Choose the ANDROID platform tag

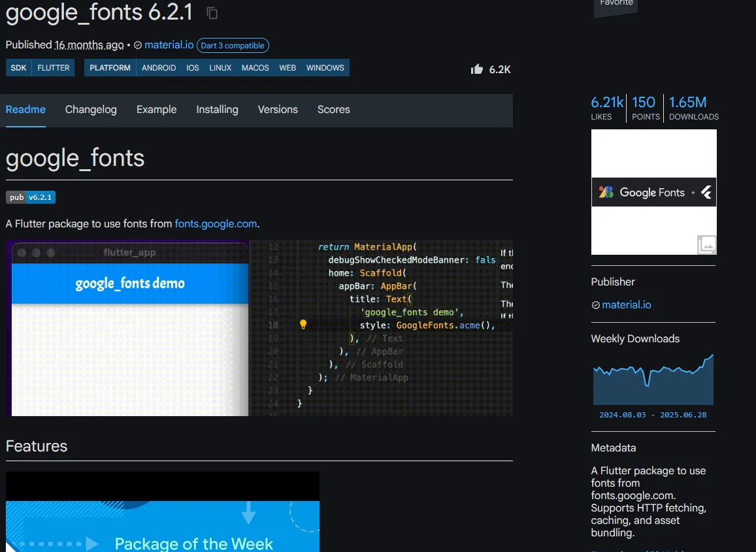(x=159, y=68)
